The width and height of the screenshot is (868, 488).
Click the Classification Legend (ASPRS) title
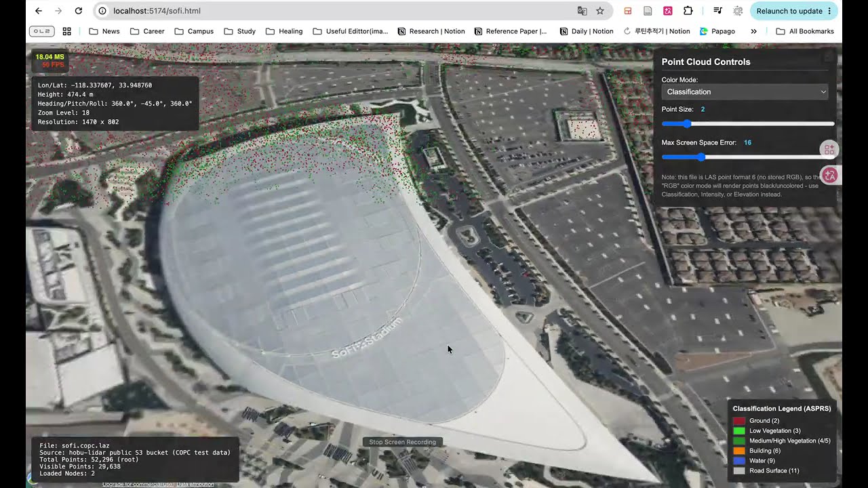coord(782,409)
